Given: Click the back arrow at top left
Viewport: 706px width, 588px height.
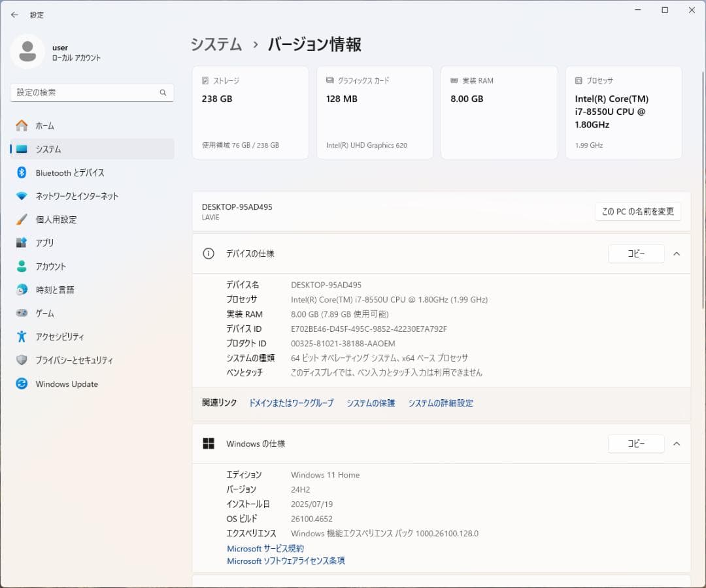Looking at the screenshot, I should (x=14, y=14).
